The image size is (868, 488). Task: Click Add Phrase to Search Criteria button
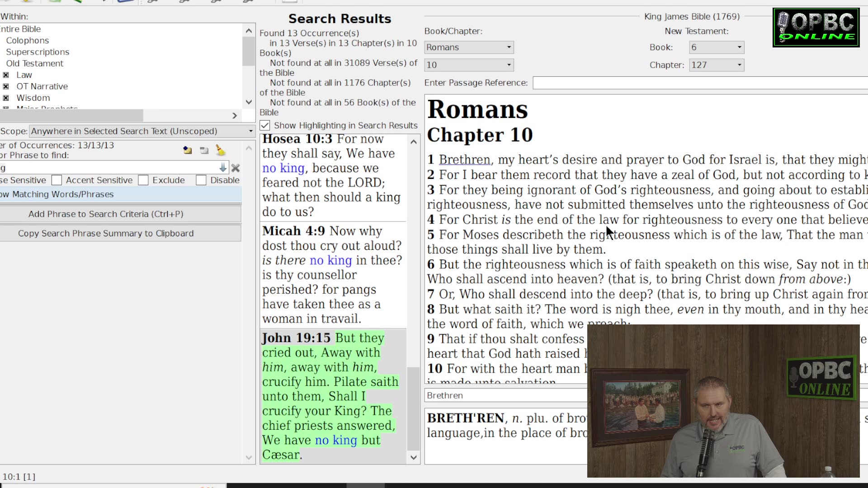point(106,214)
